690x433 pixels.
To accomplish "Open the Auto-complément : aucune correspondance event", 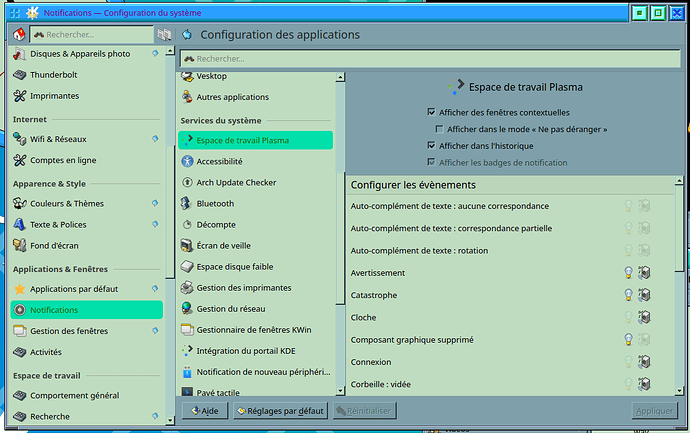I will [510, 206].
